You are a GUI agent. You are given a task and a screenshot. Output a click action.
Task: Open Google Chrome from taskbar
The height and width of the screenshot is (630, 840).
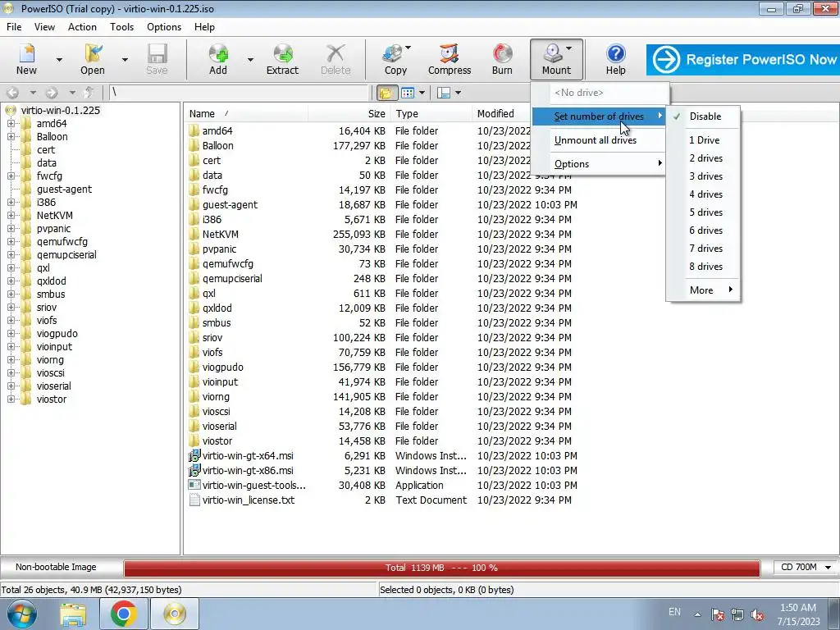coord(124,614)
